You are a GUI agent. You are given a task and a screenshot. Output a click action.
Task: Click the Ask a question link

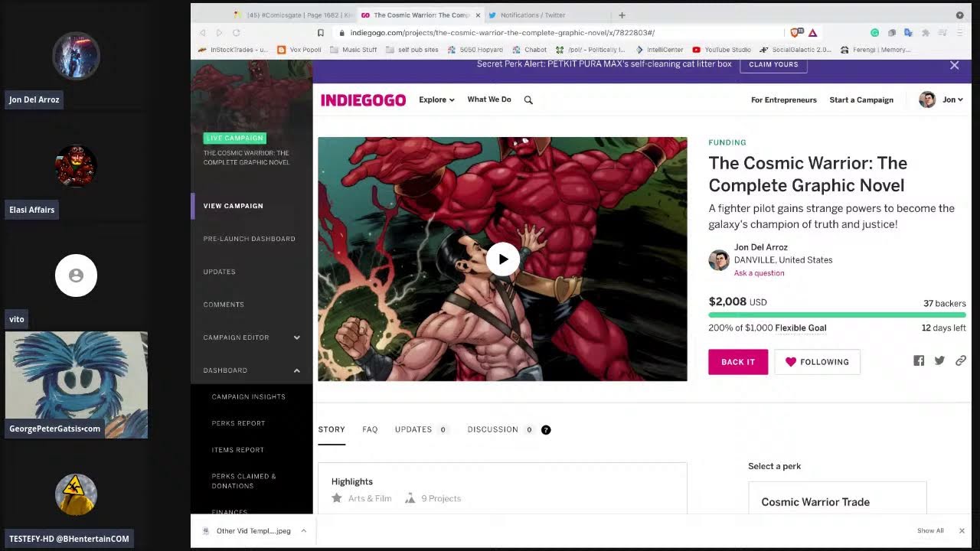[759, 273]
